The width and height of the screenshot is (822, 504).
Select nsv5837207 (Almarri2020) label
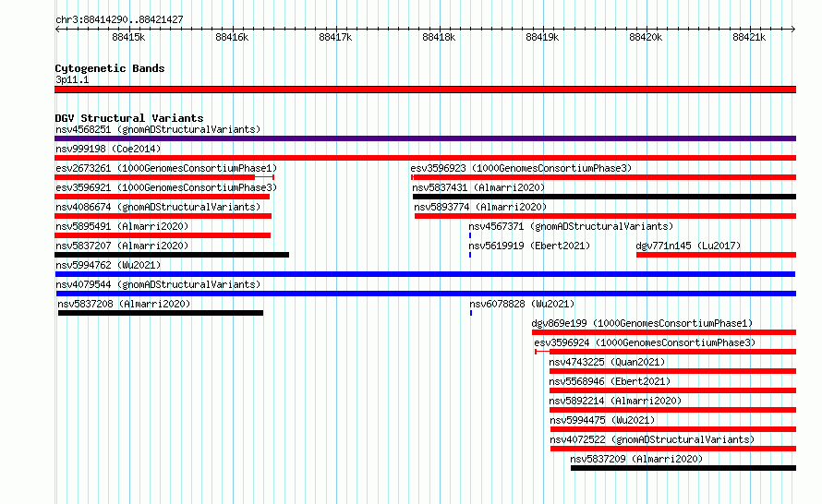pyautogui.click(x=122, y=246)
